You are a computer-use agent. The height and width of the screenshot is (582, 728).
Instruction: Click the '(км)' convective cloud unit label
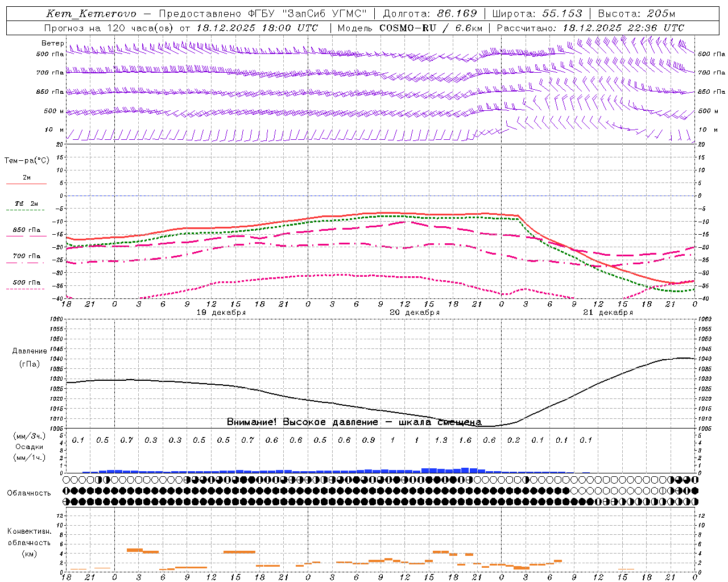[x=29, y=554]
